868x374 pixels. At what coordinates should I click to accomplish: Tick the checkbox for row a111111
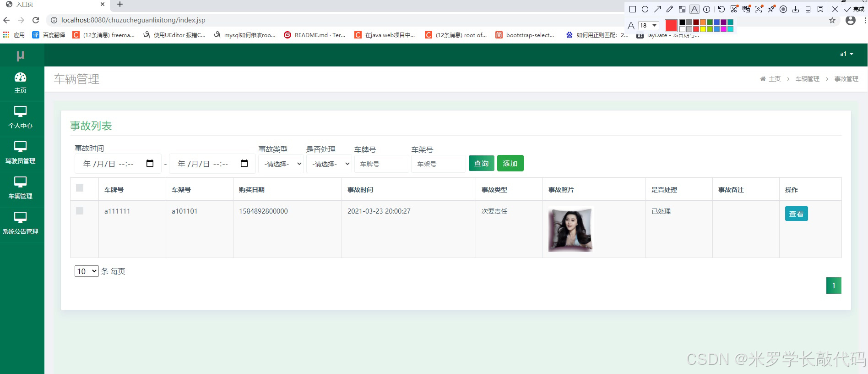[80, 211]
